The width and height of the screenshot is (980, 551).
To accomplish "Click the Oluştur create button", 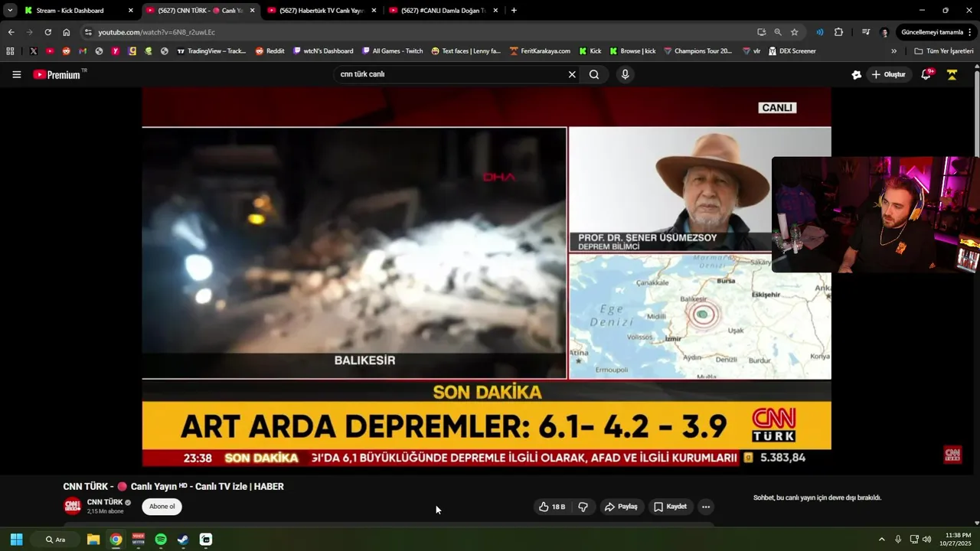I will 888,74.
